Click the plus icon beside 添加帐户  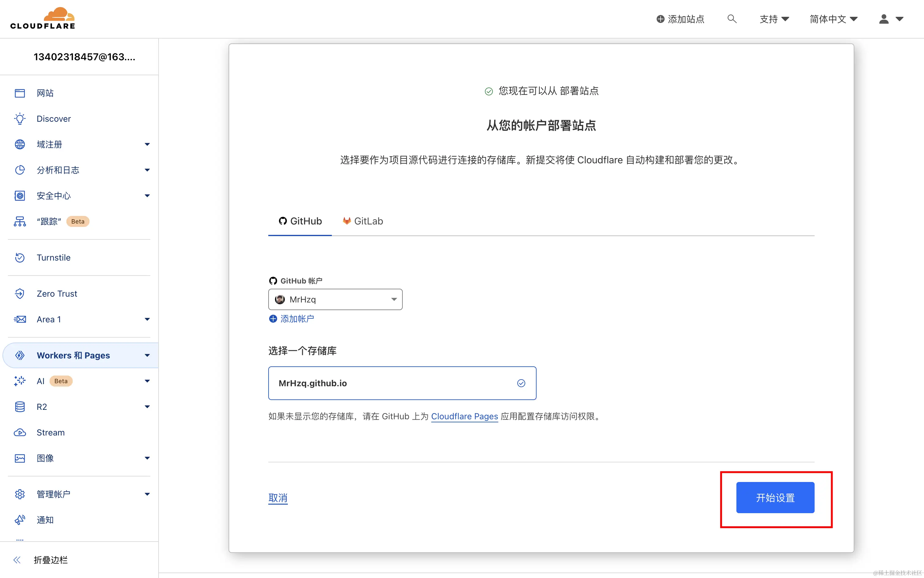(x=273, y=318)
